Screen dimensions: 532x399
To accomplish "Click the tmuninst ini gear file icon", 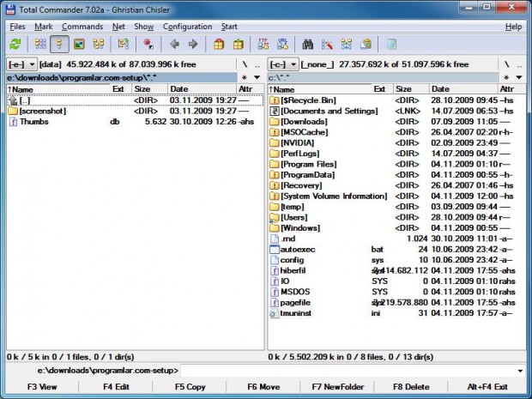I will coord(274,313).
